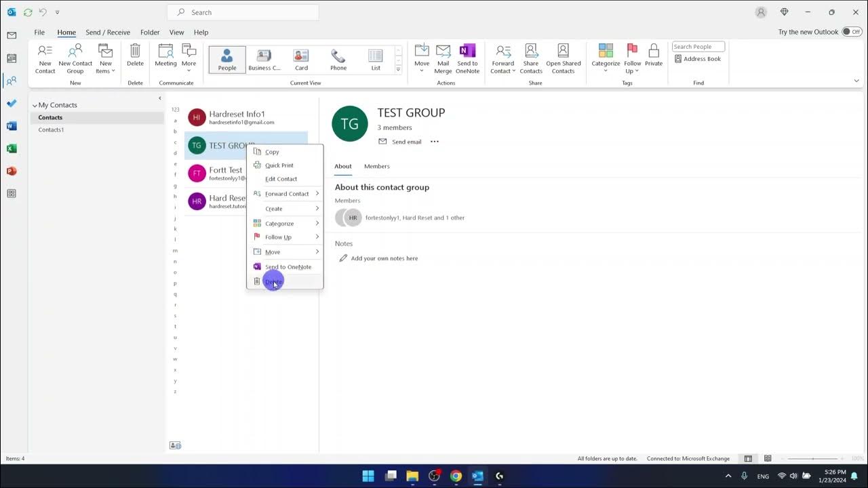Image resolution: width=868 pixels, height=488 pixels.
Task: Collapse the My Contacts section
Action: (35, 105)
